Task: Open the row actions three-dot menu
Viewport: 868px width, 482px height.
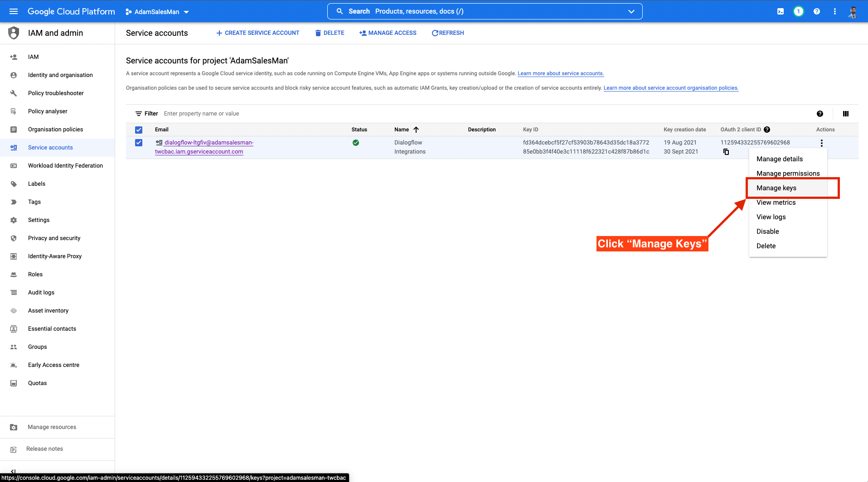Action: pyautogui.click(x=822, y=143)
